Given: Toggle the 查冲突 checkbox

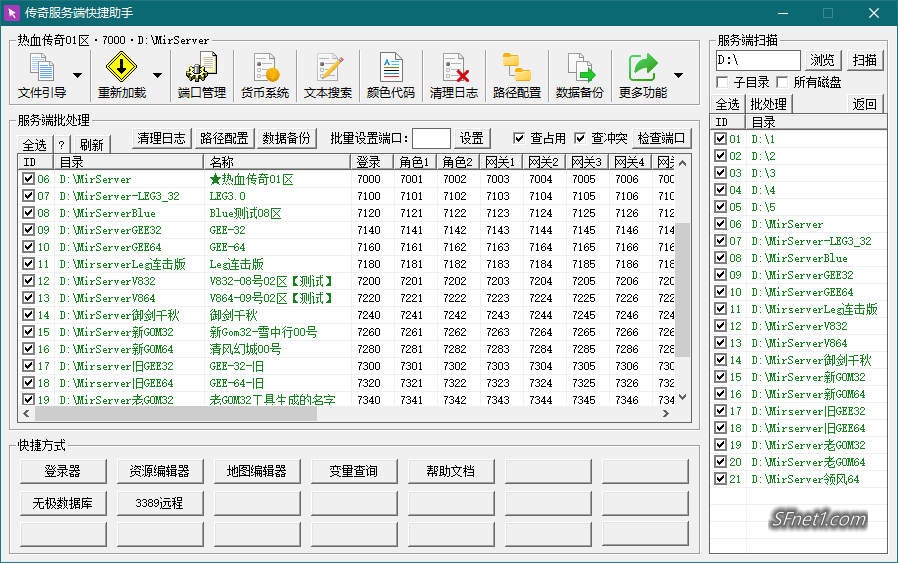Looking at the screenshot, I should pos(580,138).
